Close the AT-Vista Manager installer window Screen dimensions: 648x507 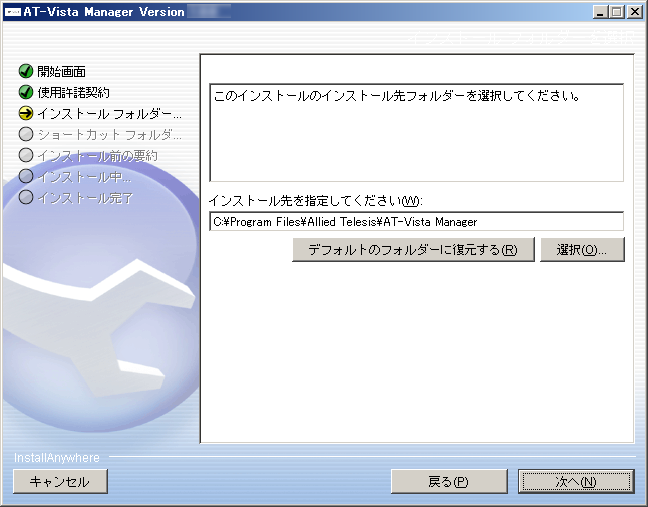click(634, 12)
